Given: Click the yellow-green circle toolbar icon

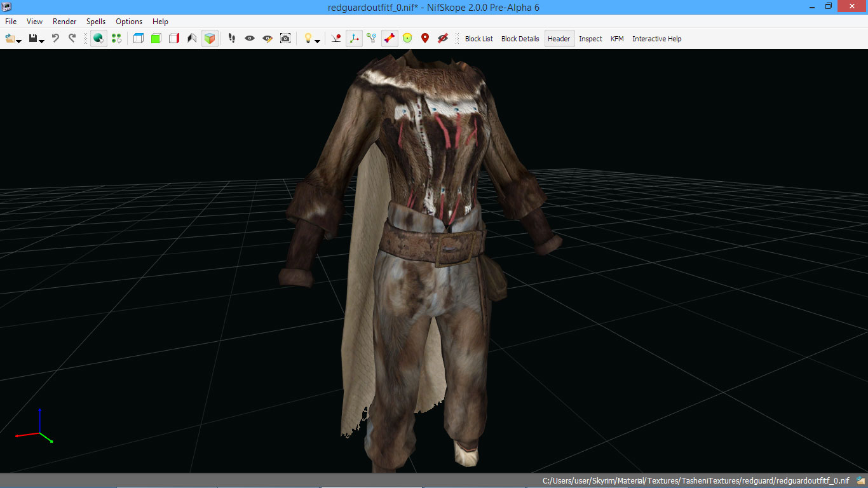Looking at the screenshot, I should tap(407, 39).
